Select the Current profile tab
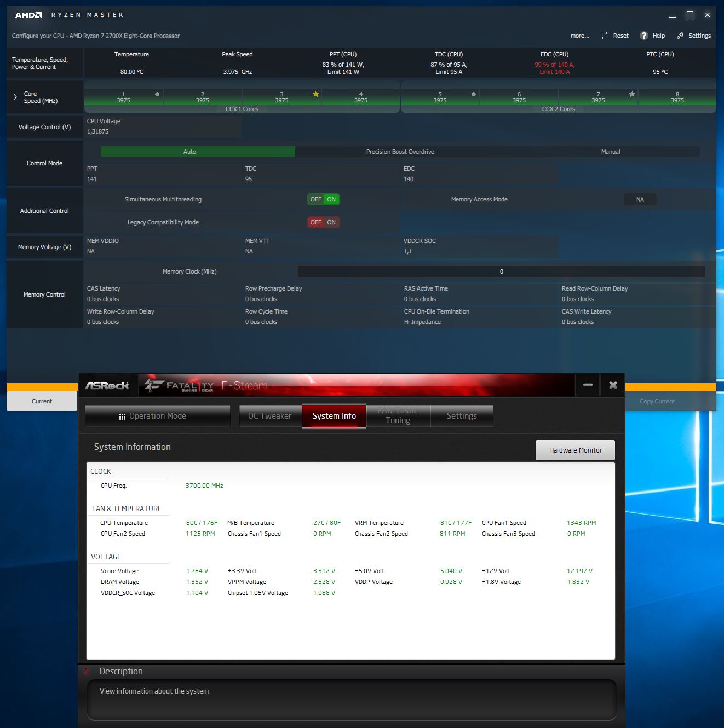Image resolution: width=724 pixels, height=728 pixels. pyautogui.click(x=42, y=401)
